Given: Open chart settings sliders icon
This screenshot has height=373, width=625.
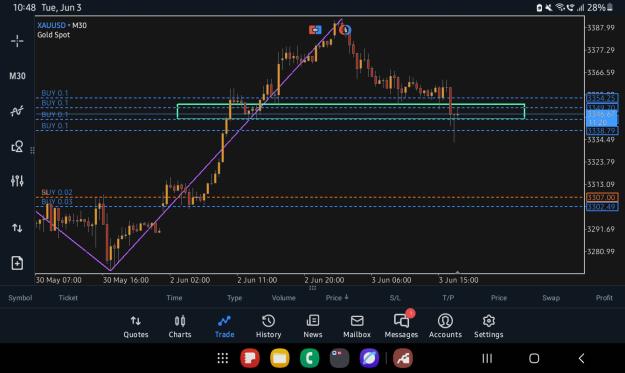Looking at the screenshot, I should click(17, 181).
